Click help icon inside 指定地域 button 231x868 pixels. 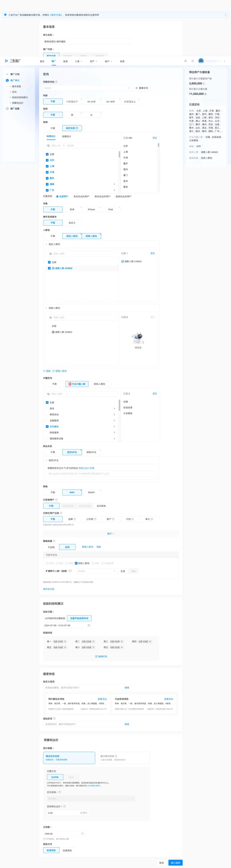[x=77, y=128]
